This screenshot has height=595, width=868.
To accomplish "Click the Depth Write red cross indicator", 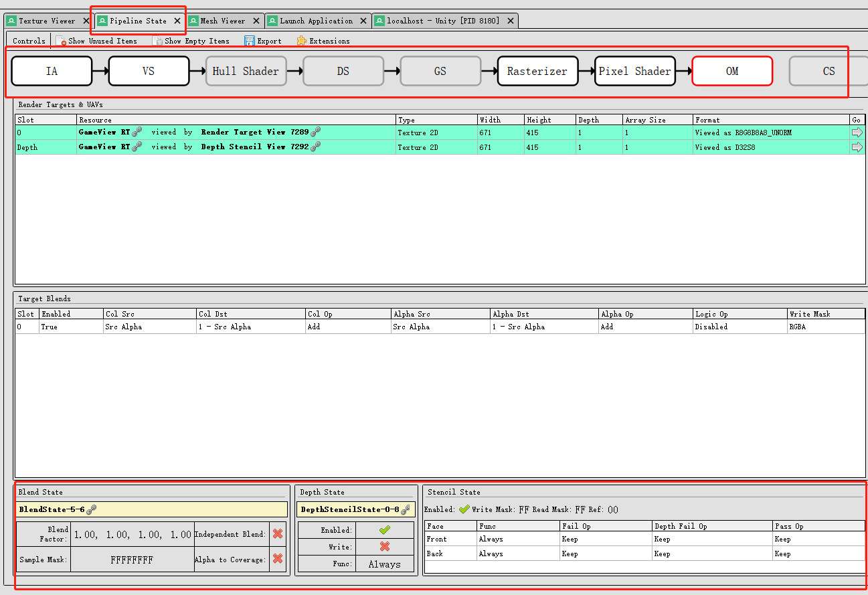I will pos(384,547).
